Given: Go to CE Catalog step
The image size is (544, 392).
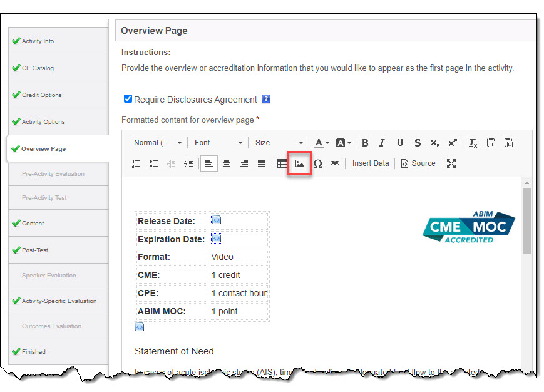Looking at the screenshot, I should pos(58,68).
